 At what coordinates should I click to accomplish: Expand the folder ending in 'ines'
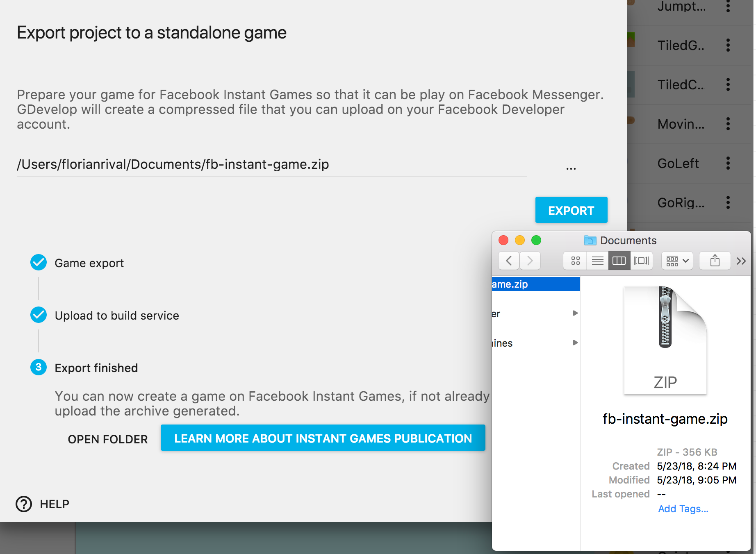tap(575, 343)
